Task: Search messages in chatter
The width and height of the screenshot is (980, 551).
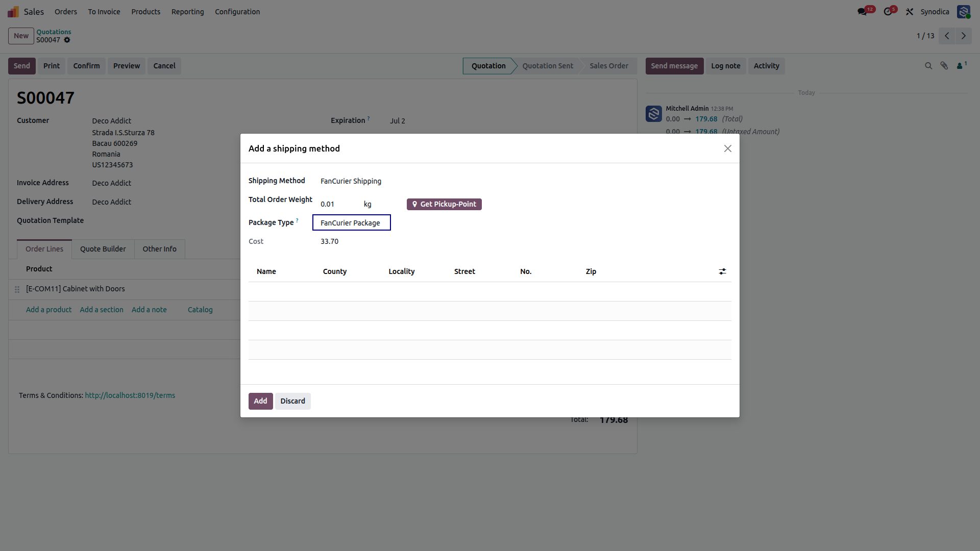Action: tap(928, 66)
